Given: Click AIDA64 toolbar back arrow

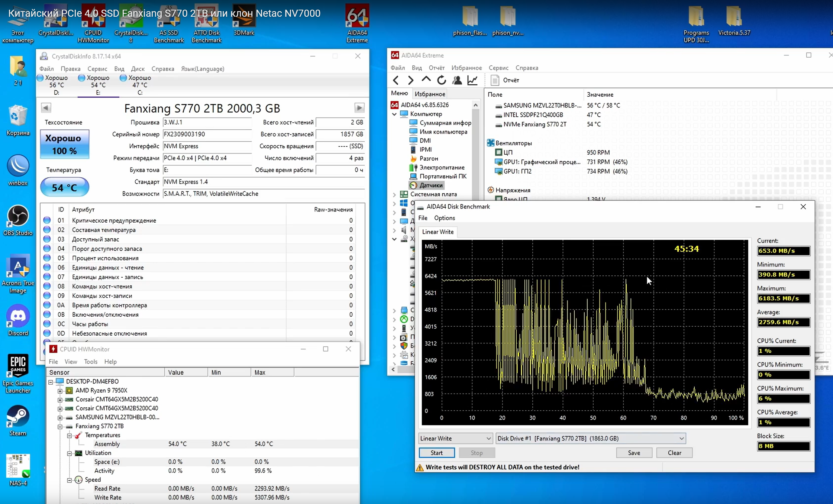Looking at the screenshot, I should click(x=396, y=80).
